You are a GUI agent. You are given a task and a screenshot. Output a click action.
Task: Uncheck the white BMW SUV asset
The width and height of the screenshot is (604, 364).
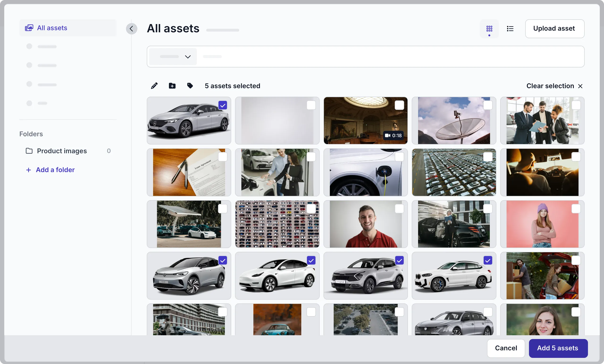pyautogui.click(x=488, y=260)
